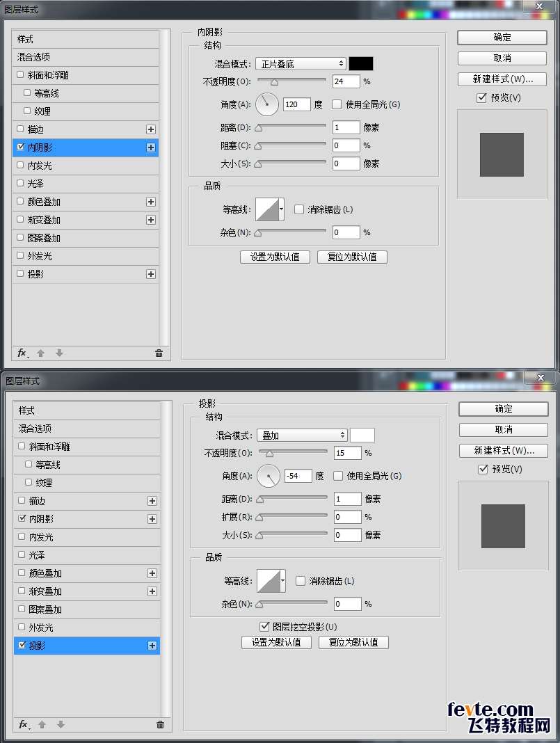Add another 内阴影 effect in lower dialog
The image size is (560, 743).
pyautogui.click(x=152, y=519)
